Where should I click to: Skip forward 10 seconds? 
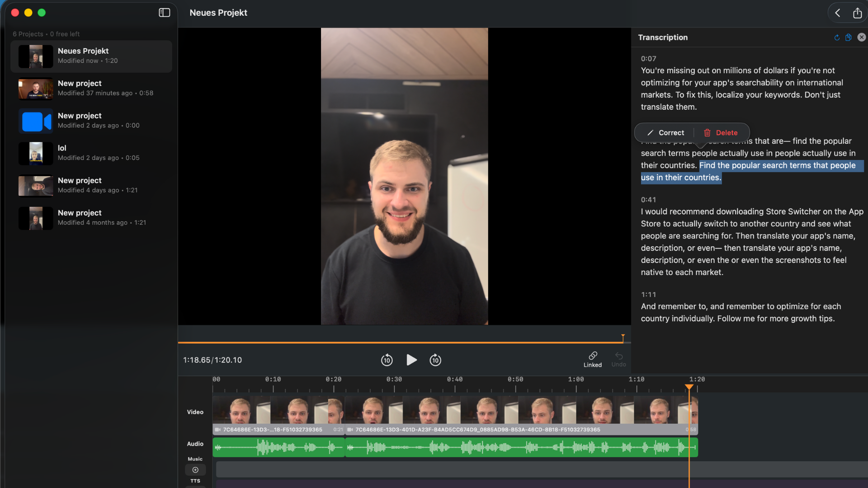tap(435, 360)
